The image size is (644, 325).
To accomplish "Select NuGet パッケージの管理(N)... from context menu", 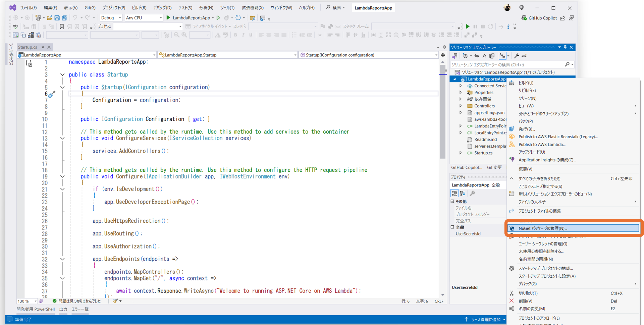I will [573, 228].
